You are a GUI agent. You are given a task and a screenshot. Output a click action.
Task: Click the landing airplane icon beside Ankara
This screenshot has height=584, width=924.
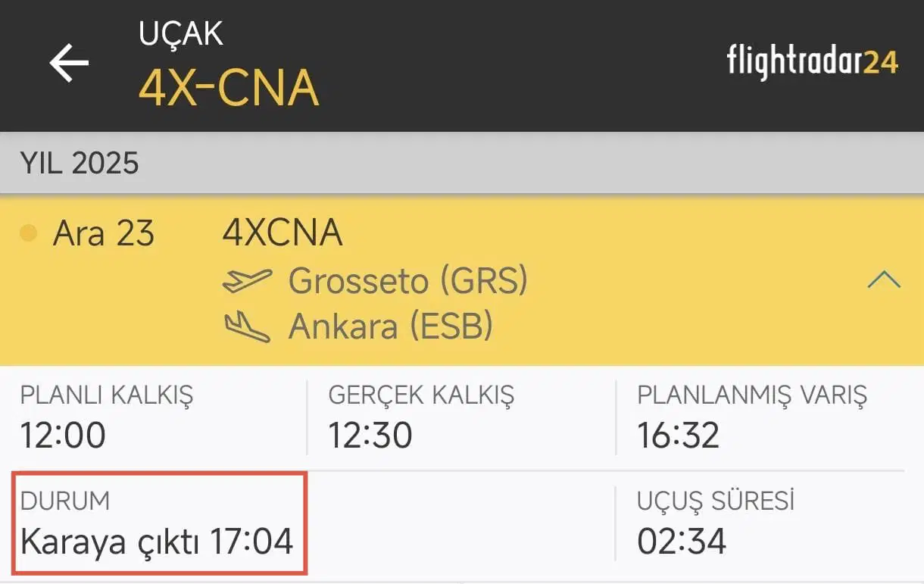247,327
